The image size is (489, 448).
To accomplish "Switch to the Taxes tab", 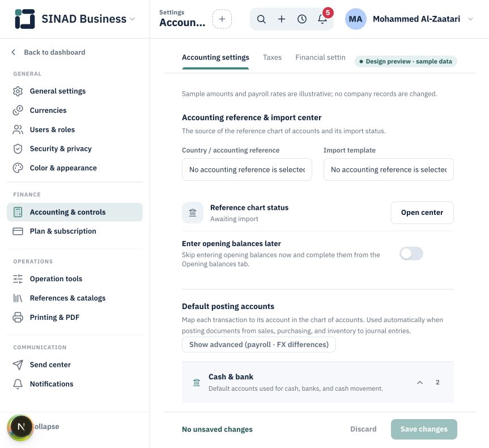I will [x=272, y=57].
